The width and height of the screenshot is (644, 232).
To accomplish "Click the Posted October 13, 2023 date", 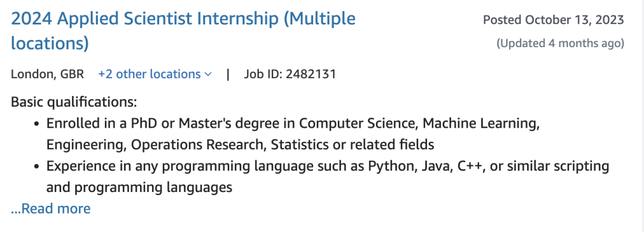I will click(553, 20).
